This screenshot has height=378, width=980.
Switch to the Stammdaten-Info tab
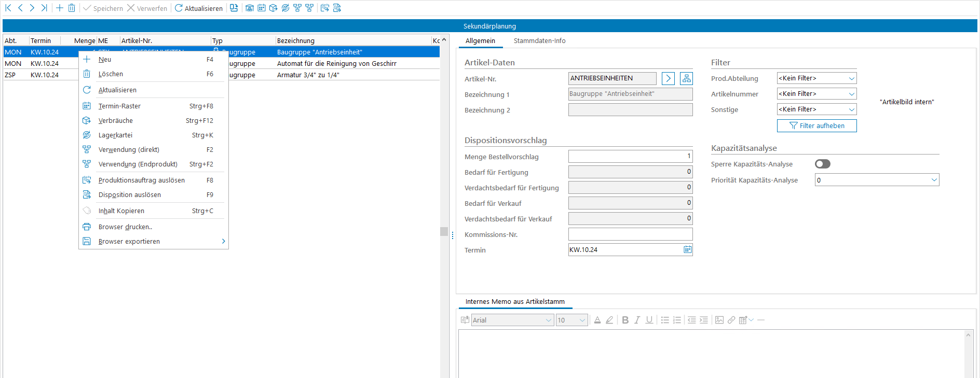[x=539, y=40]
